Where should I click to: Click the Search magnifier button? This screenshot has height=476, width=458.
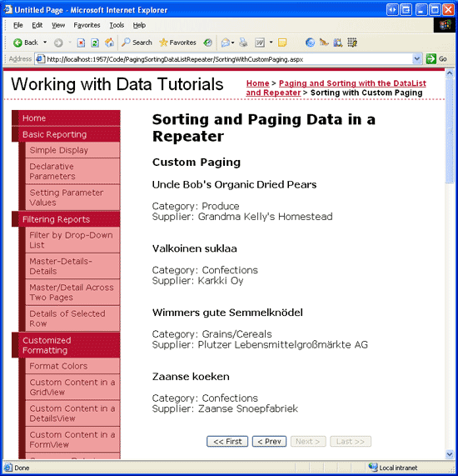137,43
